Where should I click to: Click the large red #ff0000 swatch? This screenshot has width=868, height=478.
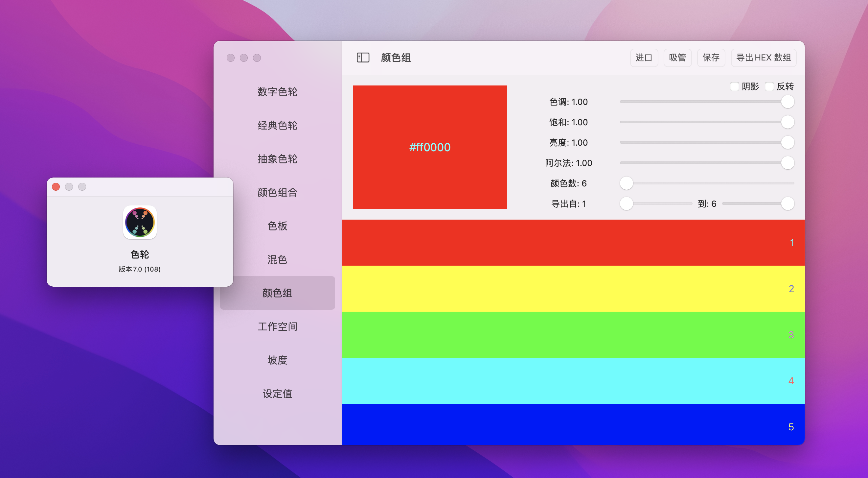[x=430, y=147]
